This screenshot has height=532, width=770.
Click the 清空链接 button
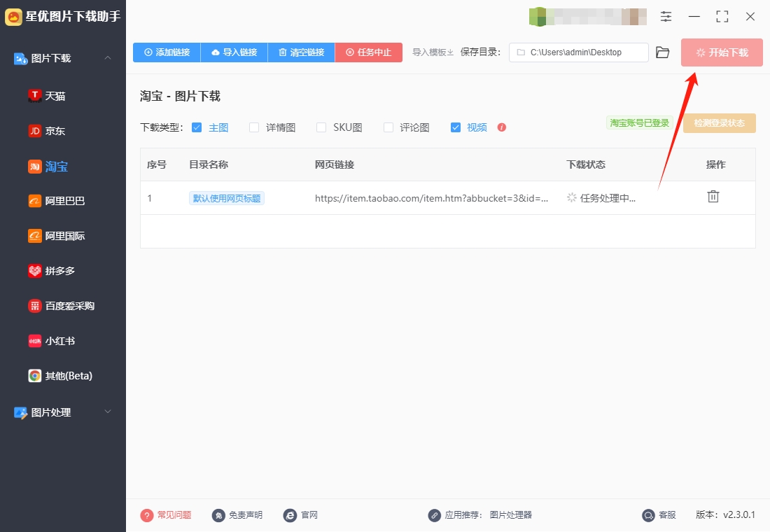point(302,52)
